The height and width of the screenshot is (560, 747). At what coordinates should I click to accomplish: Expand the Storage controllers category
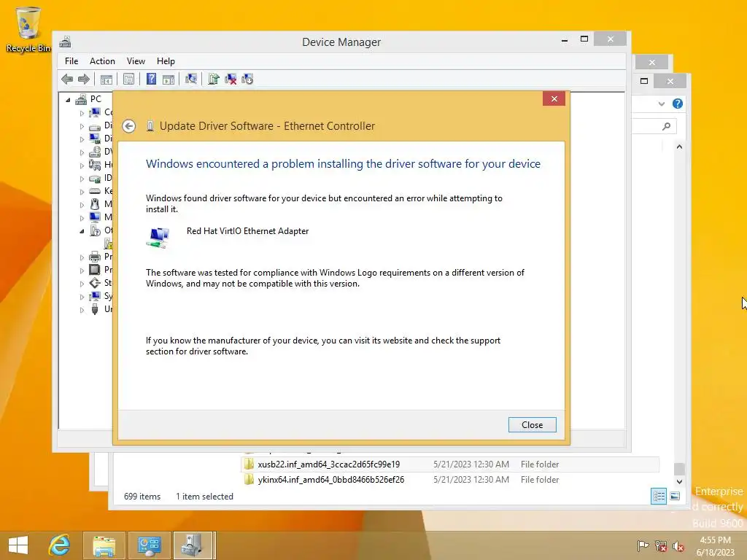click(82, 284)
